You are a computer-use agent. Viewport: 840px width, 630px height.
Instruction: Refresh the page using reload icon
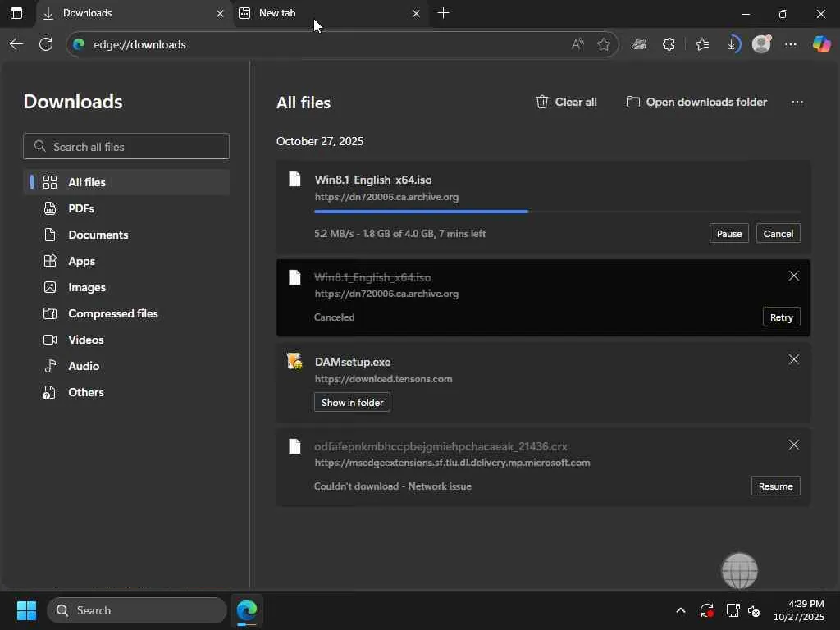tap(46, 44)
